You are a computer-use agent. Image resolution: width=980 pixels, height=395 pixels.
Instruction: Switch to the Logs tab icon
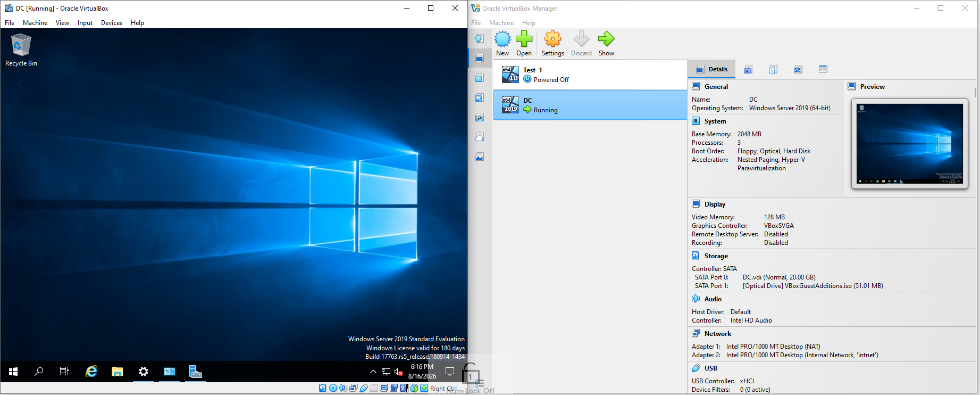773,69
